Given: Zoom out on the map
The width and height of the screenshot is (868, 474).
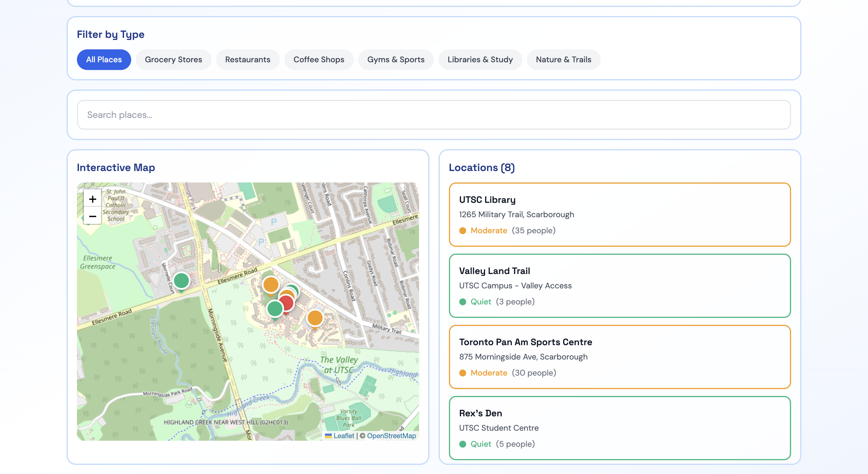Looking at the screenshot, I should [x=92, y=216].
